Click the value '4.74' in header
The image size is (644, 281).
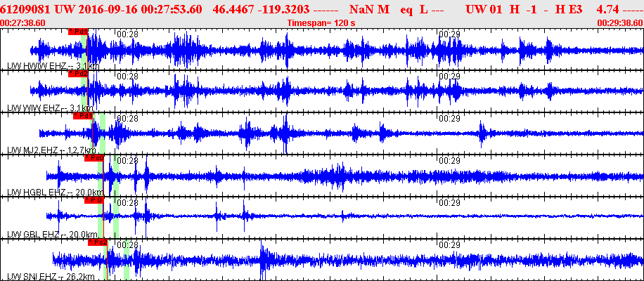607,9
